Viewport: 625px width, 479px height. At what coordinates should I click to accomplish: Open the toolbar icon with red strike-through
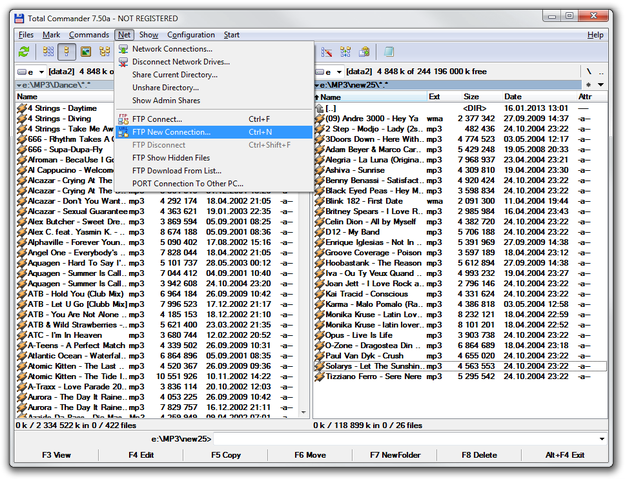pos(326,52)
